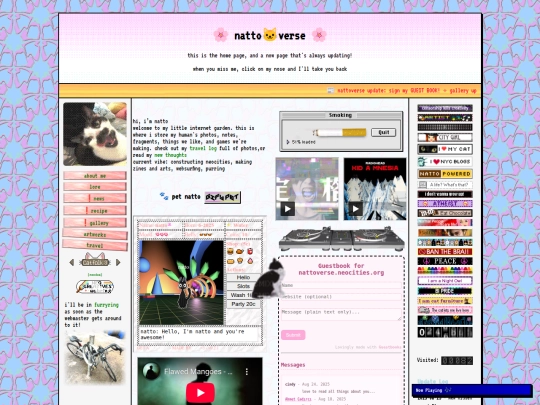The height and width of the screenshot is (405, 540).
Task: Click the PEACE badge
Action: pyautogui.click(x=445, y=261)
